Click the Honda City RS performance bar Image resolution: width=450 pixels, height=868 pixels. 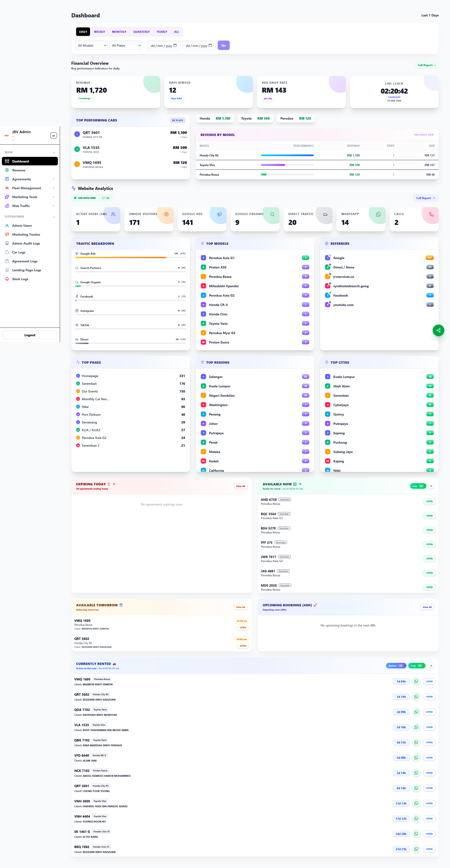point(287,155)
